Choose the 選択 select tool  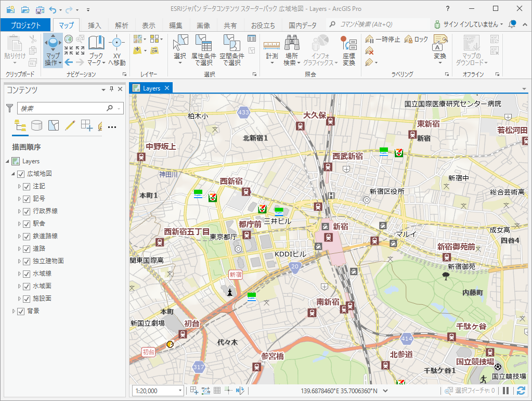(180, 50)
